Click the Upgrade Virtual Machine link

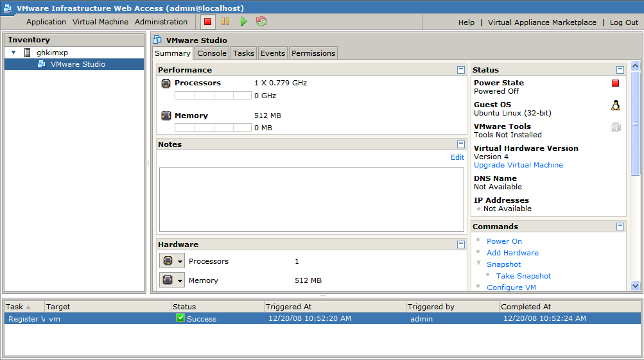pos(518,165)
